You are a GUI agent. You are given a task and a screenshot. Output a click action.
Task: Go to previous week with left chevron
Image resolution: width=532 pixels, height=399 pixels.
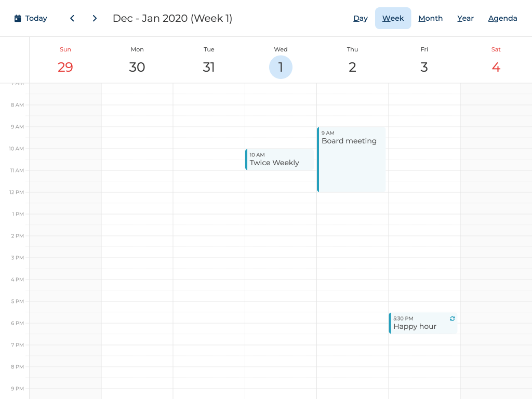[x=72, y=19]
